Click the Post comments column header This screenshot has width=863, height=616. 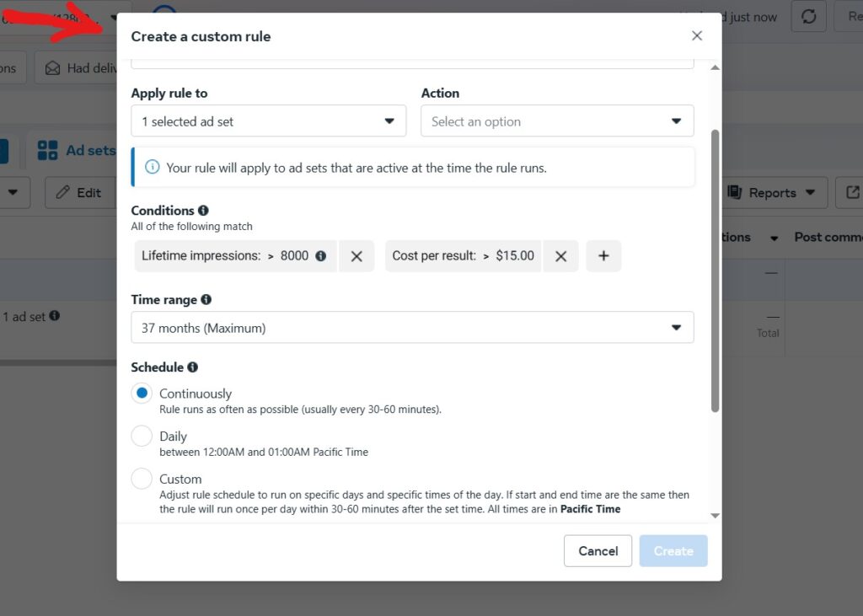[828, 238]
